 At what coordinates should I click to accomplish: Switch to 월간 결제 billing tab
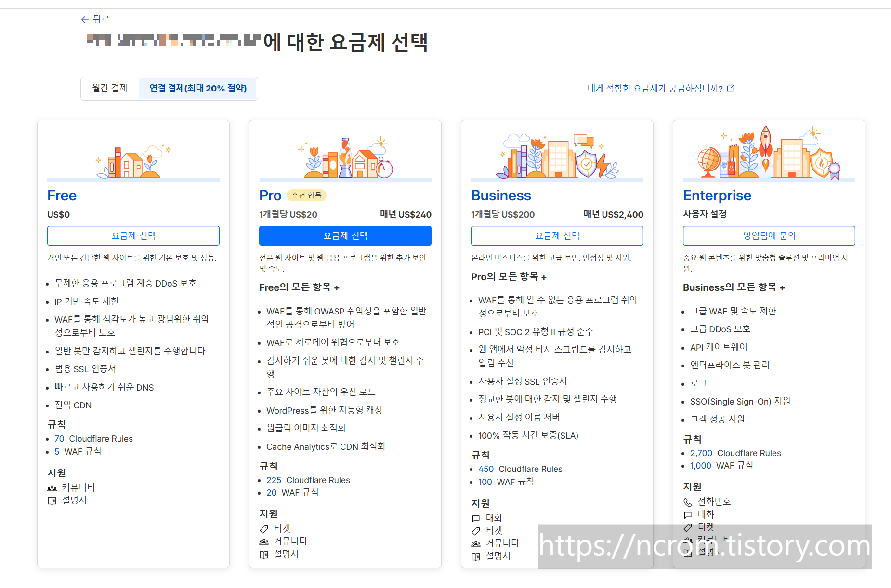(110, 88)
